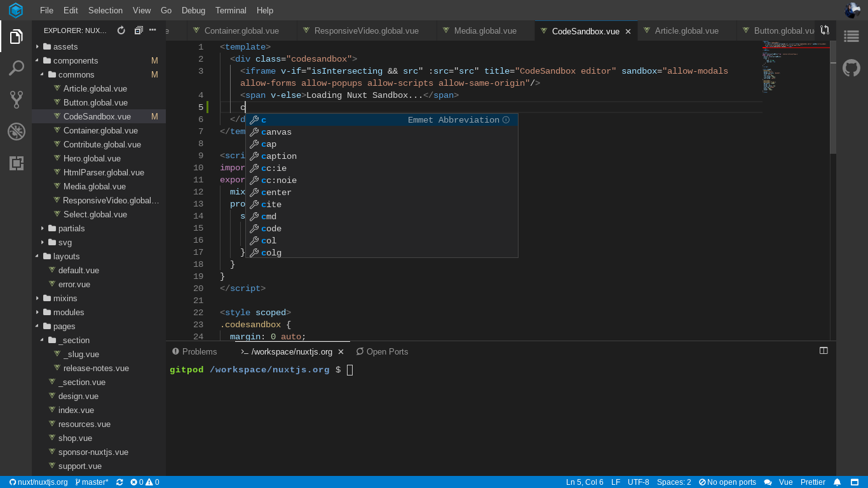The image size is (868, 488).
Task: Click master branch in status bar
Action: tap(92, 482)
